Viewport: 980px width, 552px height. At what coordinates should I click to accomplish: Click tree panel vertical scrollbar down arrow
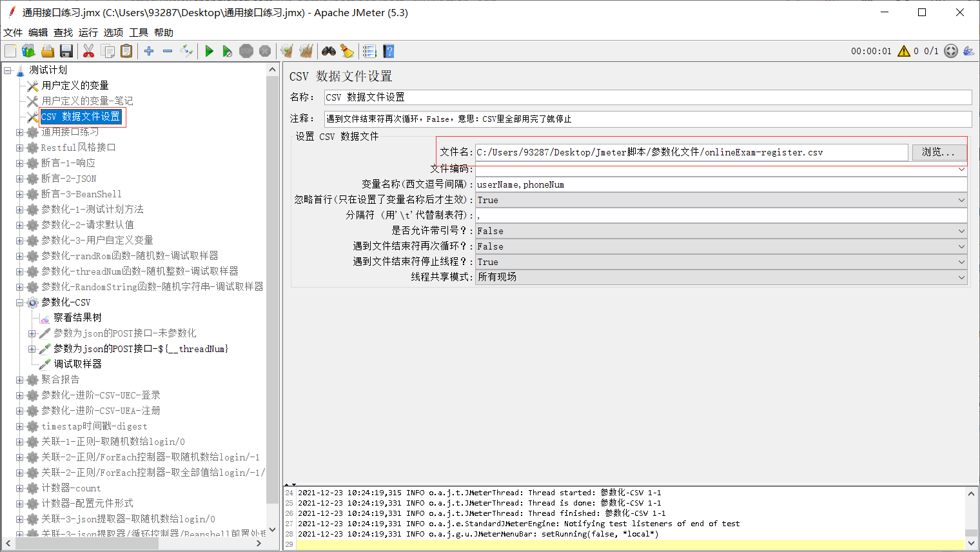click(x=272, y=529)
